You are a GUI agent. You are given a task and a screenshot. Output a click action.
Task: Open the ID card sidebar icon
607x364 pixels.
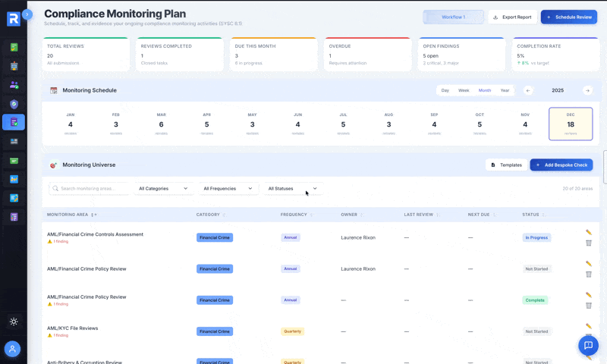(x=14, y=141)
